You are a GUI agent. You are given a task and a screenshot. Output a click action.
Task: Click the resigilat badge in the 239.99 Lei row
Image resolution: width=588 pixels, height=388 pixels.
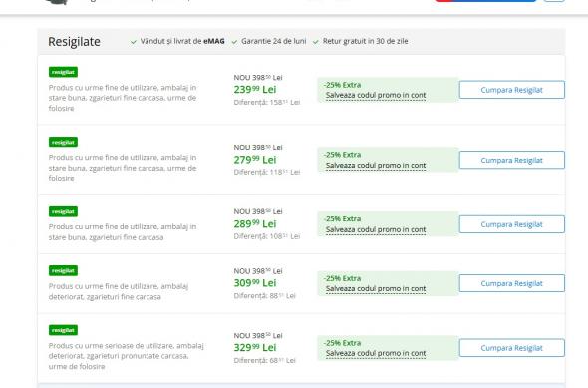pyautogui.click(x=63, y=72)
